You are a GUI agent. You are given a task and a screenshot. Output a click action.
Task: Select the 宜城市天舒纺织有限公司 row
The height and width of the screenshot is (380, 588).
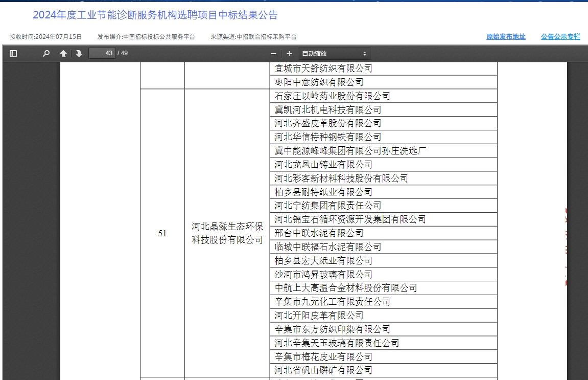tap(384, 69)
